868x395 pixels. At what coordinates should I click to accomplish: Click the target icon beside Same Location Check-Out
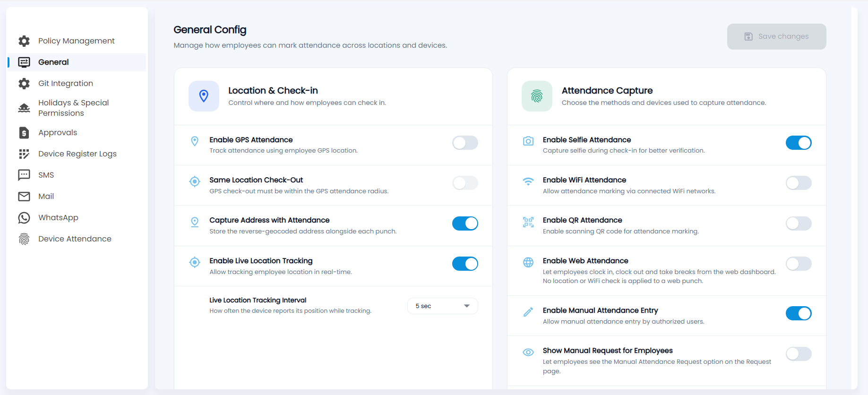pos(195,181)
